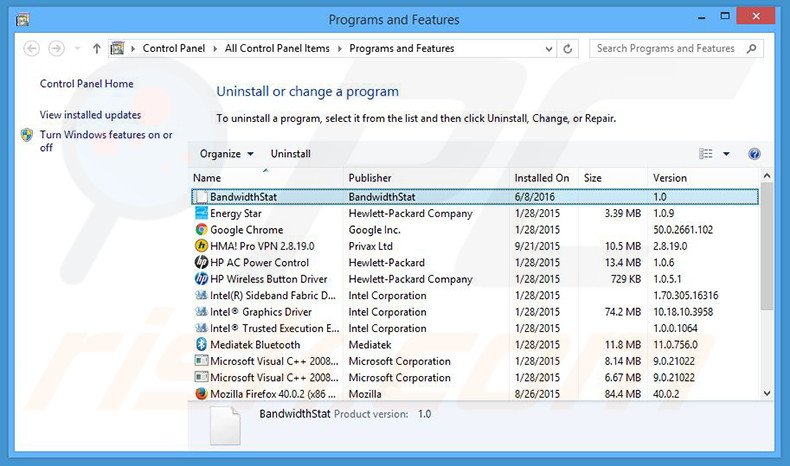Change view layout icon
Viewport: 790px width, 466px height.
tap(706, 154)
